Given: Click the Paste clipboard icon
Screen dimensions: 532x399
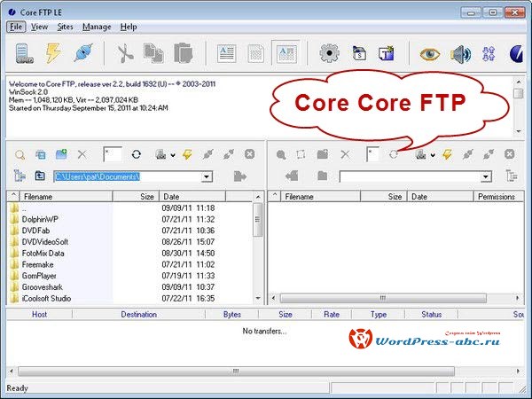Looking at the screenshot, I should pyautogui.click(x=183, y=53).
